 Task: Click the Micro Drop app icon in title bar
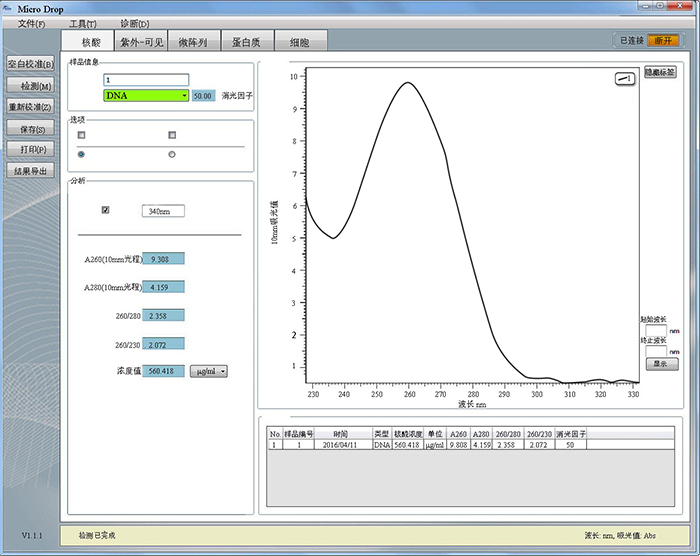tap(8, 7)
